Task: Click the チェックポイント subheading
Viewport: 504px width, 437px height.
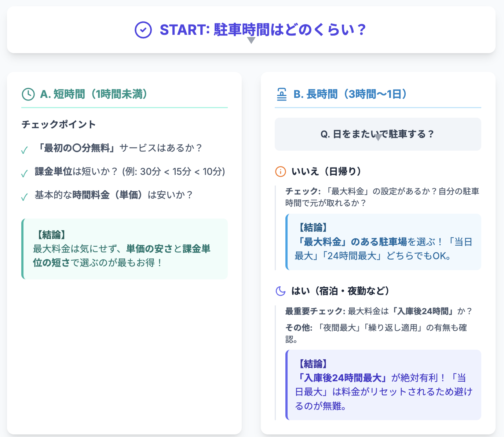Action: [59, 124]
